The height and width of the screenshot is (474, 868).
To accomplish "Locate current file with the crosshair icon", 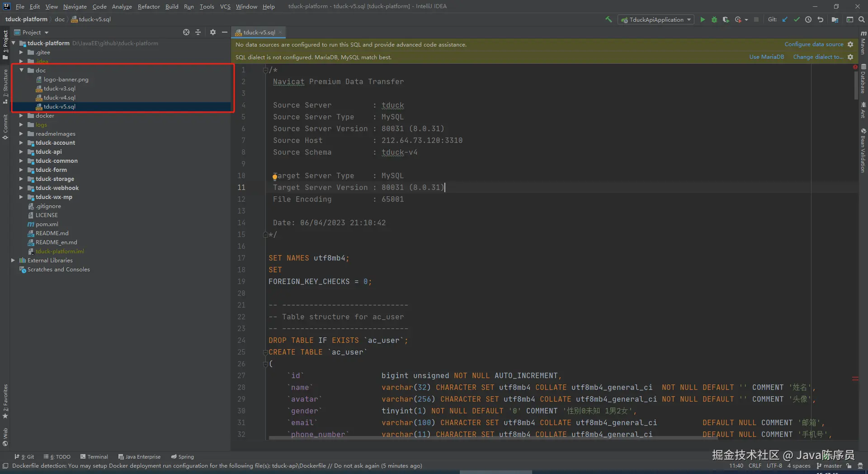I will pyautogui.click(x=186, y=32).
